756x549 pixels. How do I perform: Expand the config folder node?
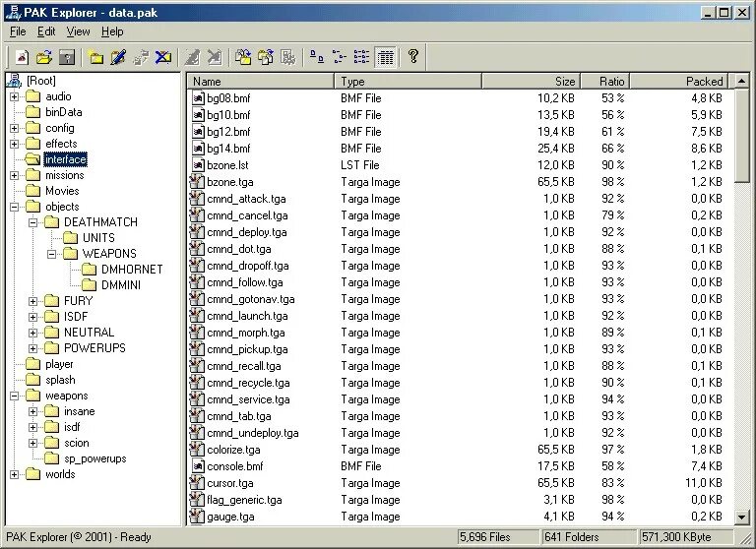[x=15, y=128]
